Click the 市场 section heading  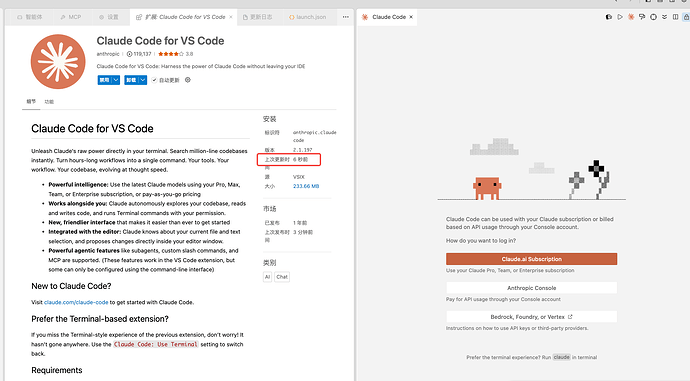[x=269, y=209]
